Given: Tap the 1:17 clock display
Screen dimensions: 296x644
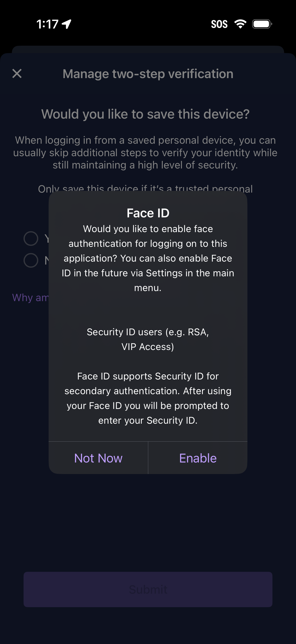Looking at the screenshot, I should click(x=47, y=24).
